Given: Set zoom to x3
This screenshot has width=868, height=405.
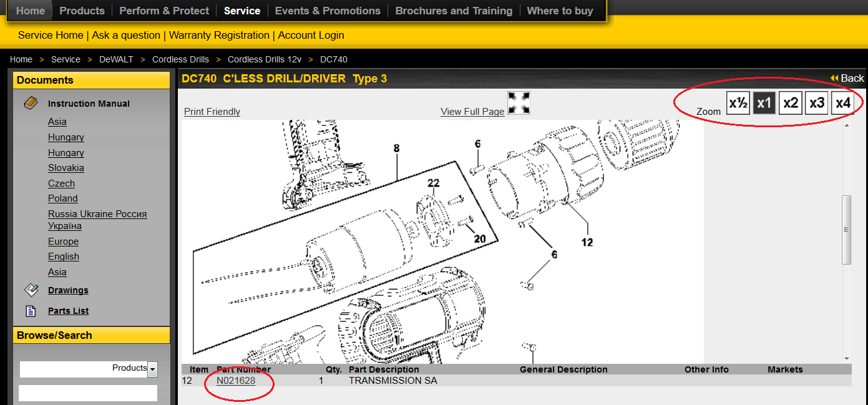Looking at the screenshot, I should [x=817, y=103].
